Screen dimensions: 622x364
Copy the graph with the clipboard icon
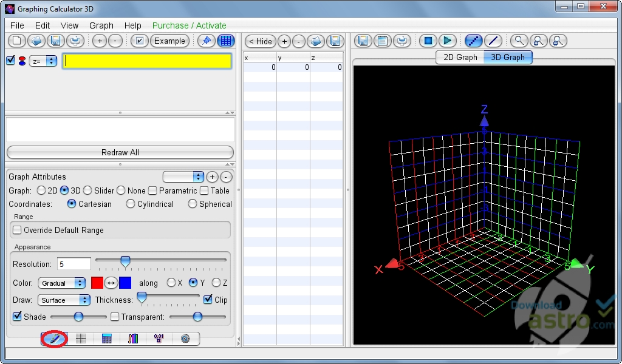(x=383, y=41)
